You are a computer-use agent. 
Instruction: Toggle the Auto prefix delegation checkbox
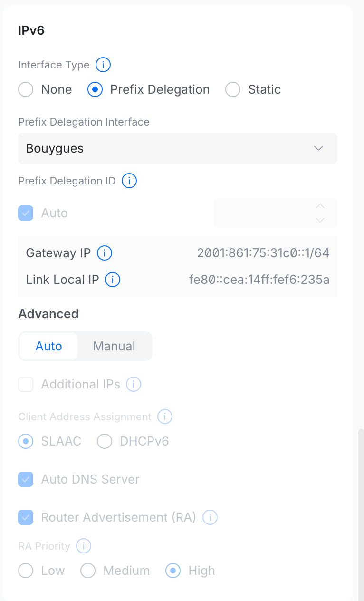[26, 213]
